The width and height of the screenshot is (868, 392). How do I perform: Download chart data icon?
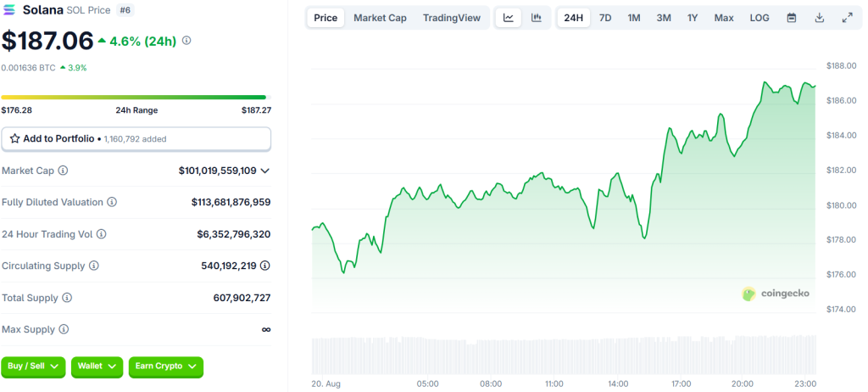(x=820, y=18)
